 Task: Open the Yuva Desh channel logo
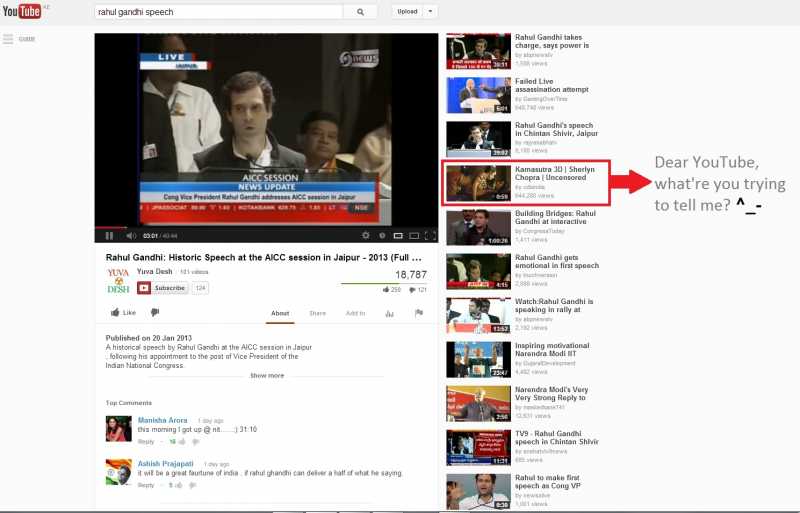click(118, 281)
